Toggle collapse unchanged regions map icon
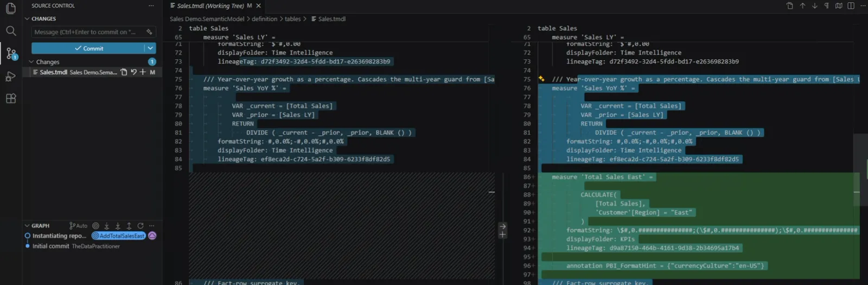Image resolution: width=868 pixels, height=285 pixels. click(839, 6)
